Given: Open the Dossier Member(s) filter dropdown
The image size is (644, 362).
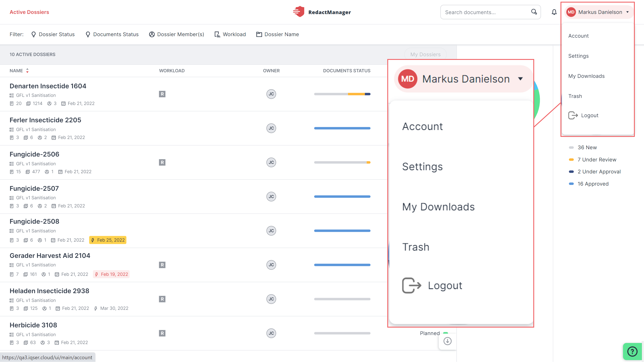Looking at the screenshot, I should 177,34.
